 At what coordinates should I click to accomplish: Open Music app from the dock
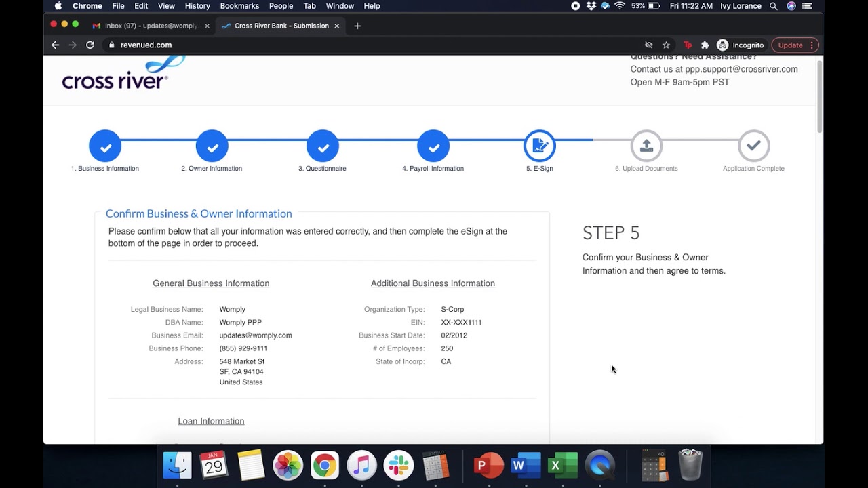pos(361,466)
